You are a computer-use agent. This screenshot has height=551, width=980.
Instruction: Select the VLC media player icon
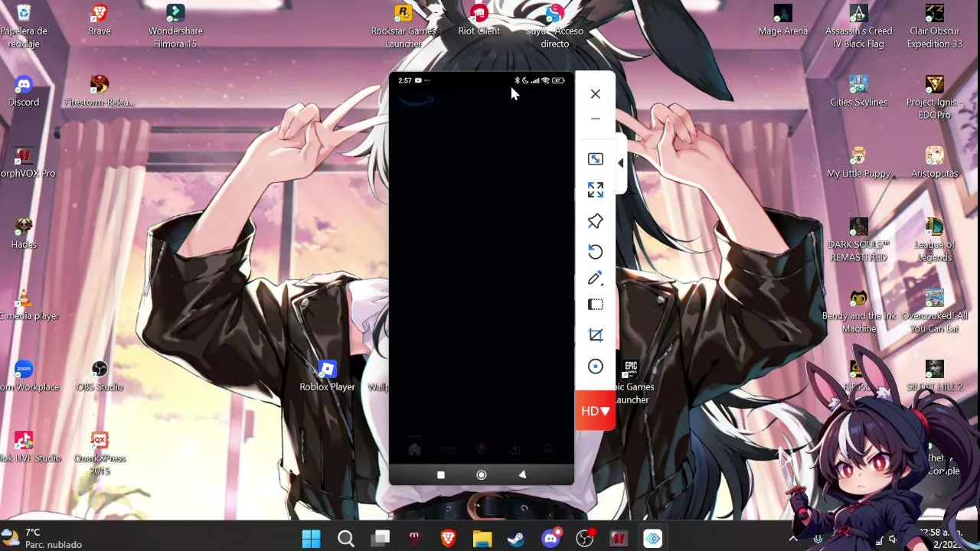click(x=25, y=305)
